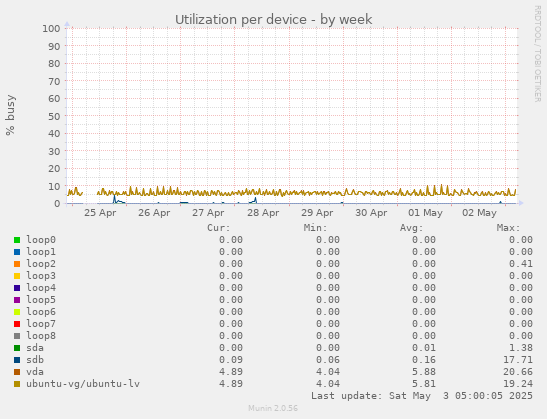This screenshot has width=547, height=419.
Task: Click the 26 Apr axis label
Action: coord(154,213)
